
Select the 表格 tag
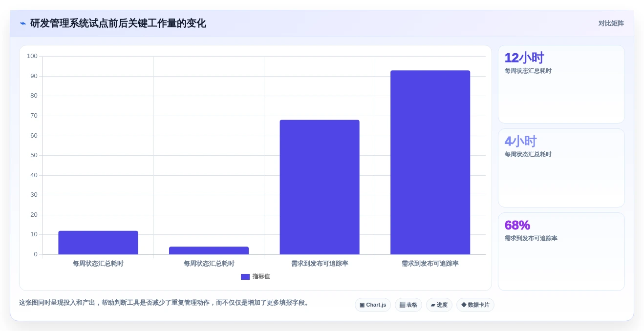pyautogui.click(x=408, y=305)
